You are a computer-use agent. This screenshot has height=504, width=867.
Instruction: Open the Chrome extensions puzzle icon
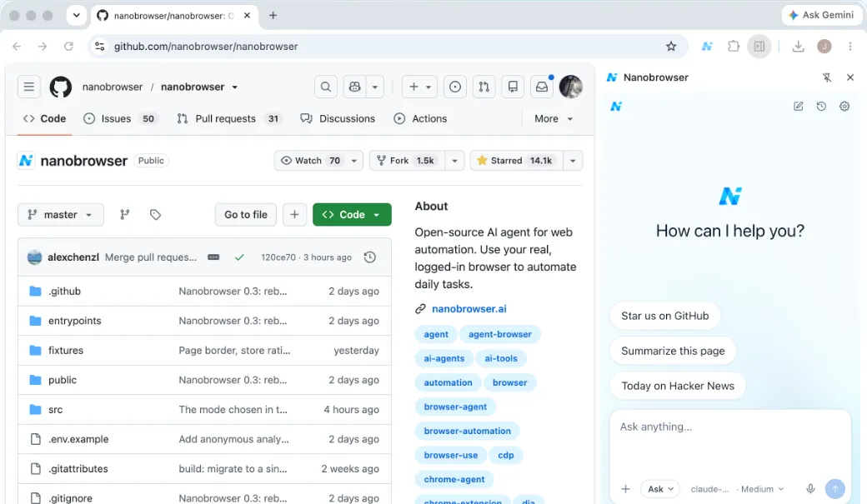pos(733,47)
